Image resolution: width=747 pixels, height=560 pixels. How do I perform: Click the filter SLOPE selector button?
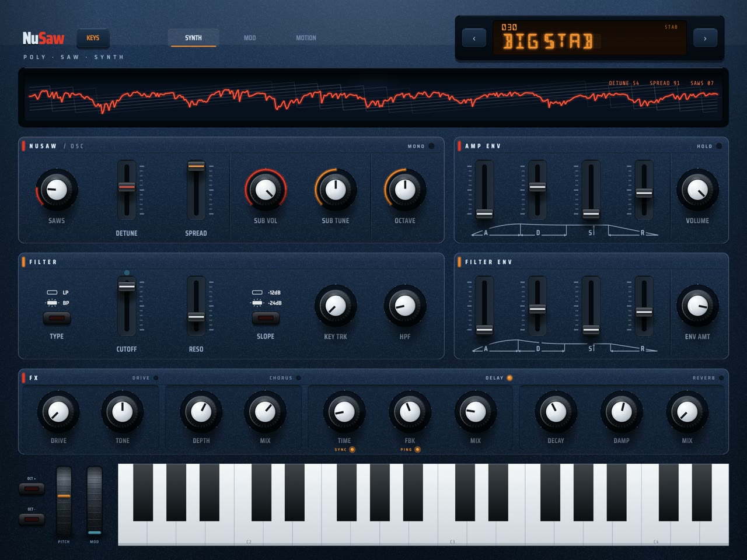coord(266,318)
